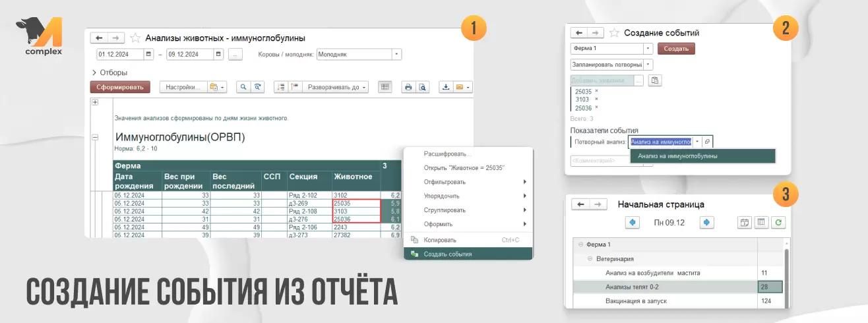Screen dimensions: 868x323
Task: Open the Оформить submenu
Action: [x=468, y=224]
